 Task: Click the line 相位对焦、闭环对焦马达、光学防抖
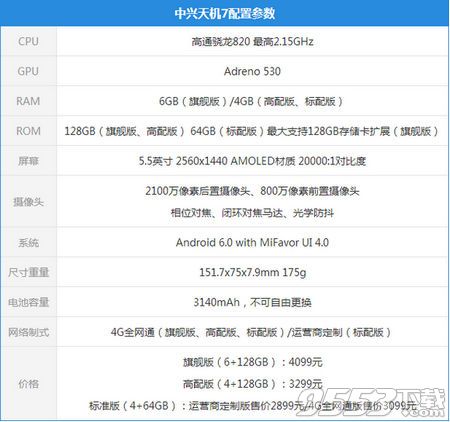(252, 213)
